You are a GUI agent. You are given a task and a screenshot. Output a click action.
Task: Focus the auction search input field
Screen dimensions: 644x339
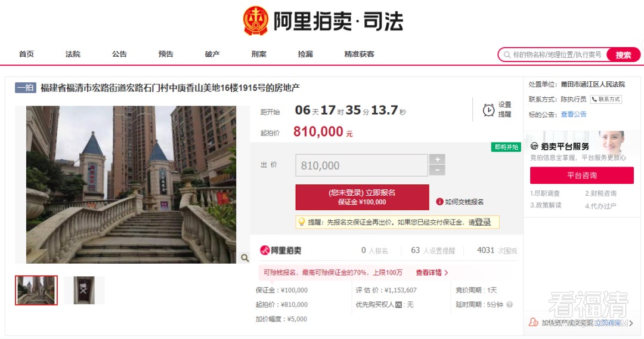point(555,55)
